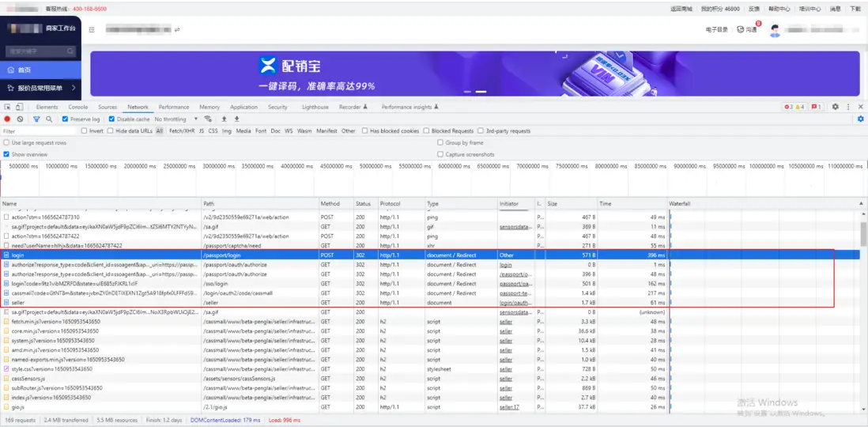This screenshot has height=427, width=868.
Task: Open search in the Network panel
Action: 49,119
